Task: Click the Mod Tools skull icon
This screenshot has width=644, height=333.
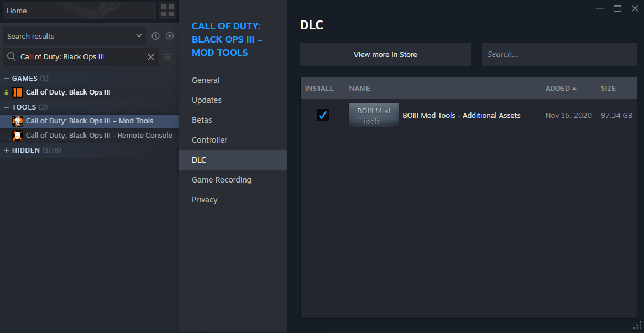Action: pyautogui.click(x=18, y=121)
